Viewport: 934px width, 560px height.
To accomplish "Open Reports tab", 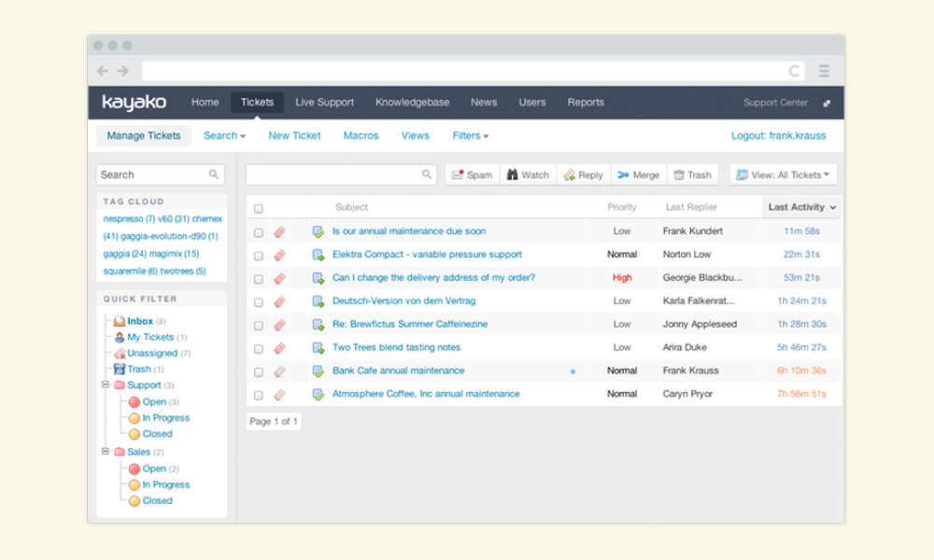I will coord(586,103).
